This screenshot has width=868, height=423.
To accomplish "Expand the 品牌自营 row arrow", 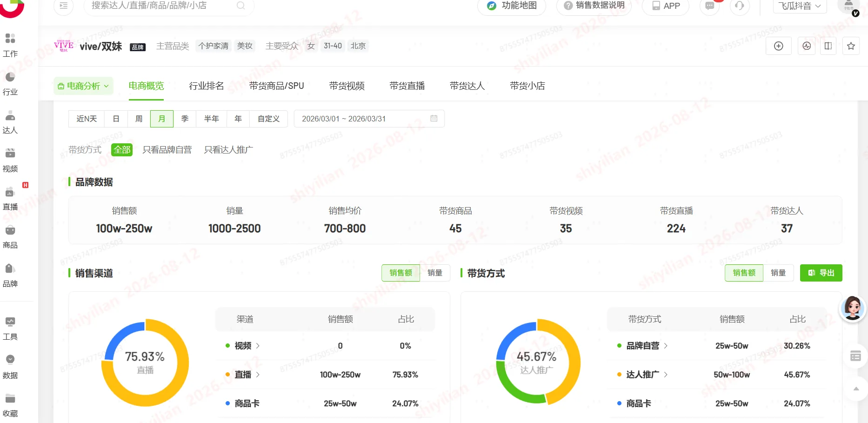I will pos(666,346).
